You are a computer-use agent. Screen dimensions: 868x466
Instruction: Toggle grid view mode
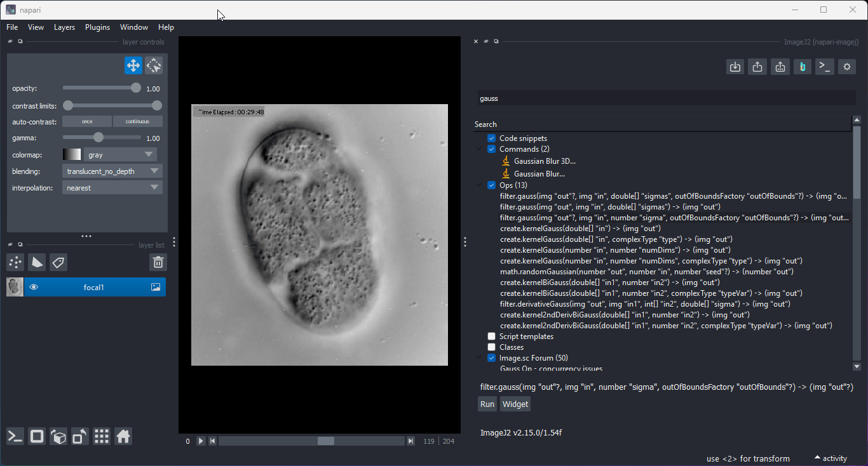pos(101,436)
